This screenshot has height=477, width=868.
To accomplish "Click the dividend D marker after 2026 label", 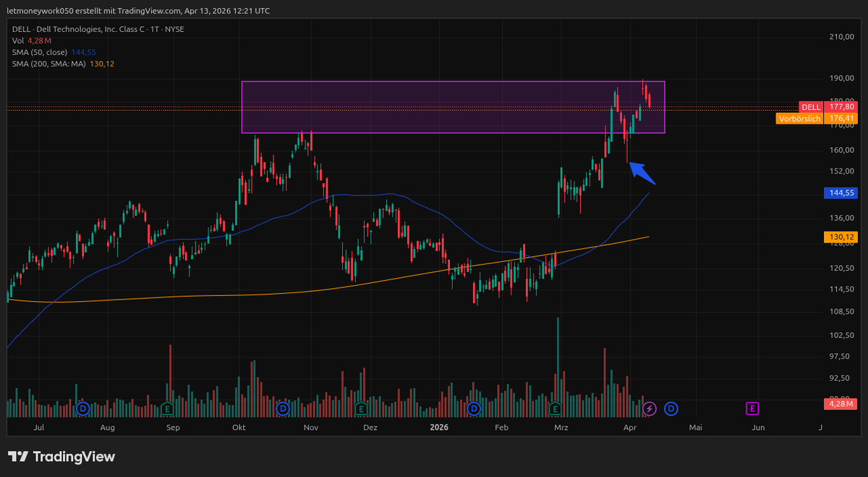I will [474, 409].
